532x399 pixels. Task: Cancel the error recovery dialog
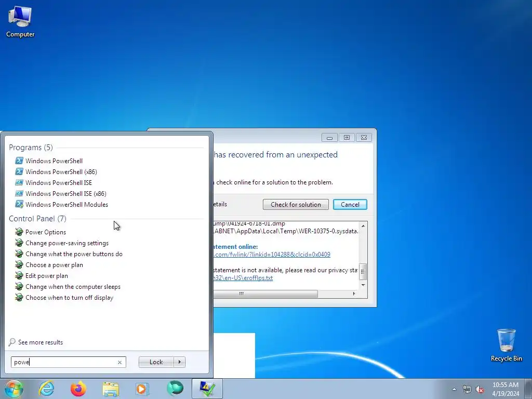(350, 204)
